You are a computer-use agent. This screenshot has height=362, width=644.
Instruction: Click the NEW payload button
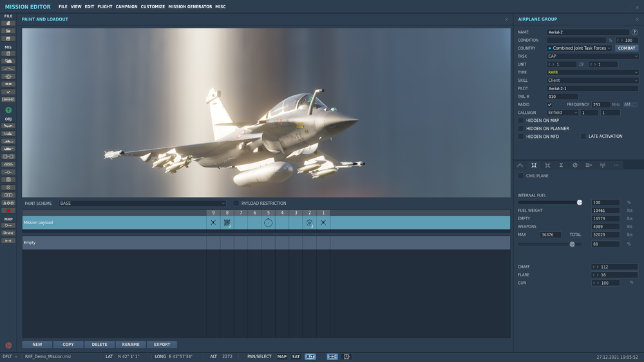point(37,345)
